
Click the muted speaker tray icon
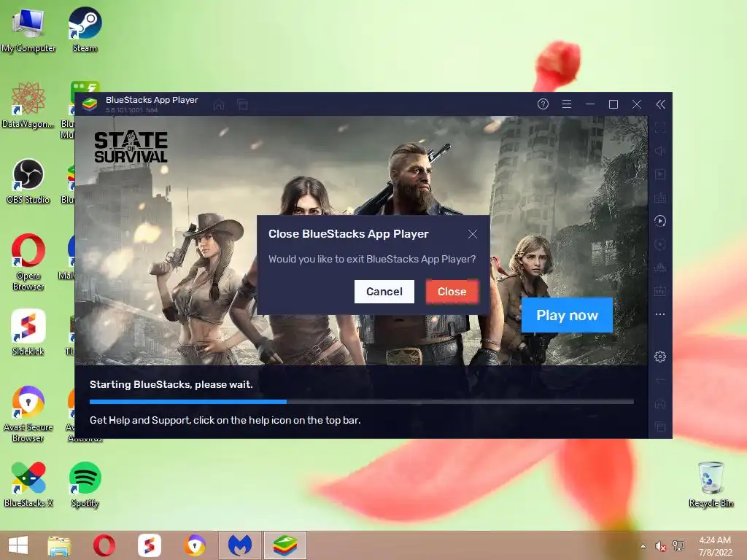(x=660, y=546)
